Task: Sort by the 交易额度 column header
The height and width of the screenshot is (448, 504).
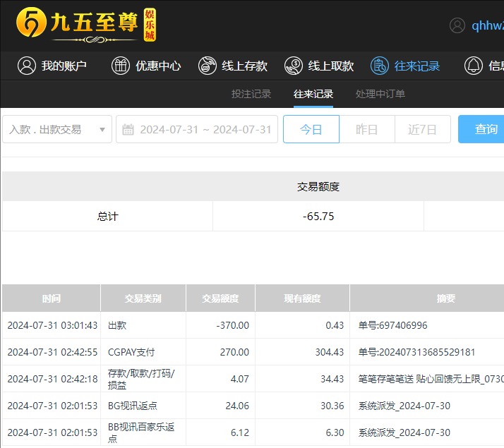Action: [220, 298]
